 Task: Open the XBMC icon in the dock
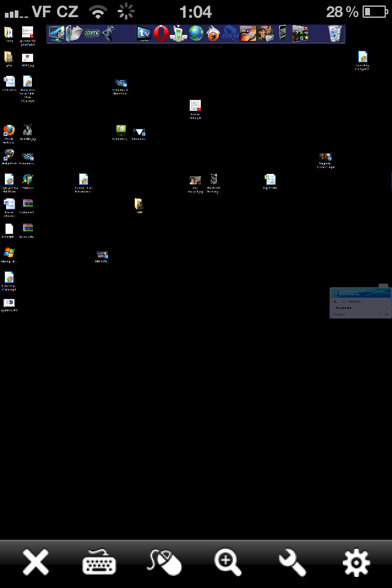click(x=92, y=33)
